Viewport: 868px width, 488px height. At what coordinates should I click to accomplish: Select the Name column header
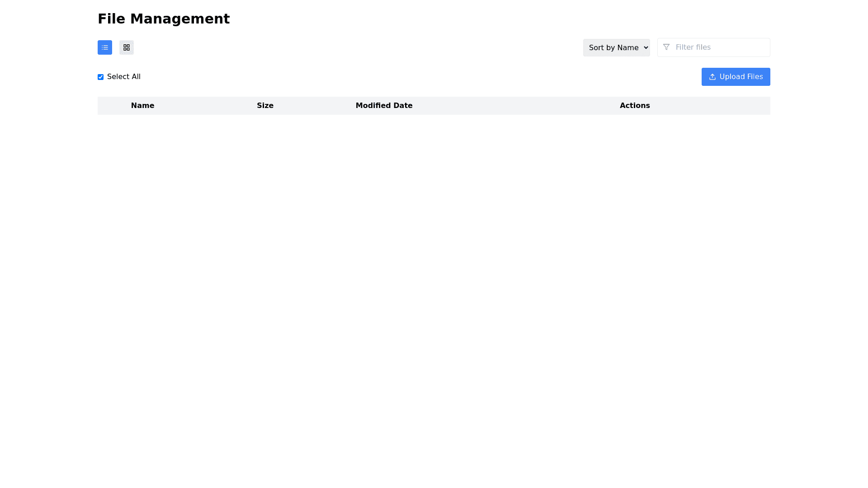pos(142,105)
